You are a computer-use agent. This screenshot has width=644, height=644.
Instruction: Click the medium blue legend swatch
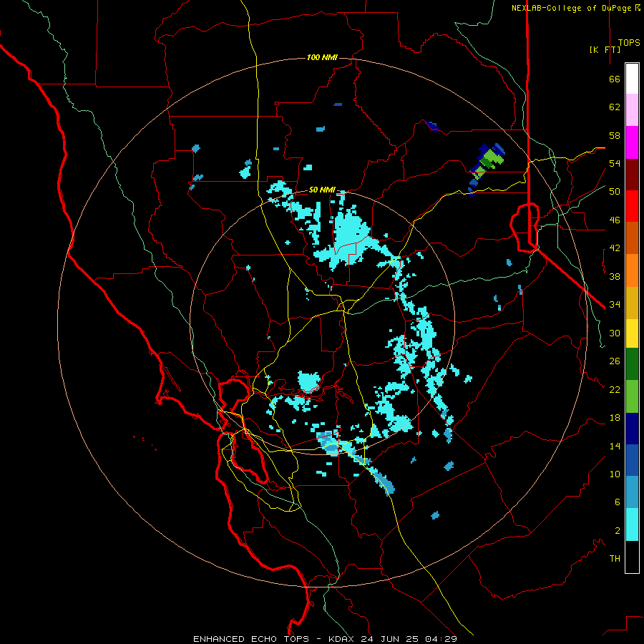tap(632, 460)
